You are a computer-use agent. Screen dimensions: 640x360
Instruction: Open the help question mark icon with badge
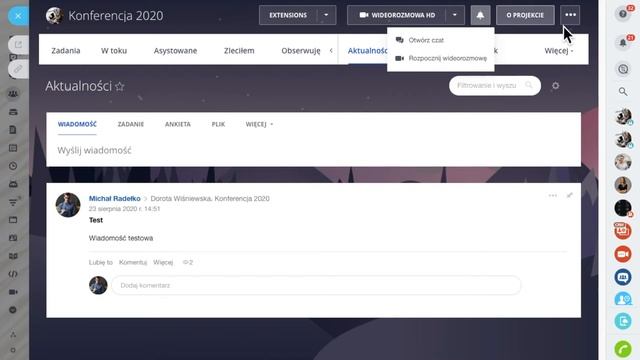(x=623, y=14)
